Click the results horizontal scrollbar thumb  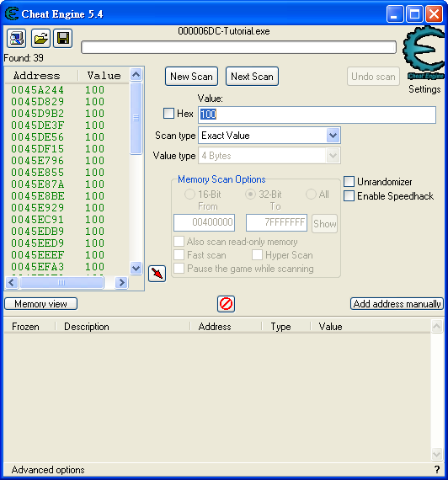(x=61, y=282)
